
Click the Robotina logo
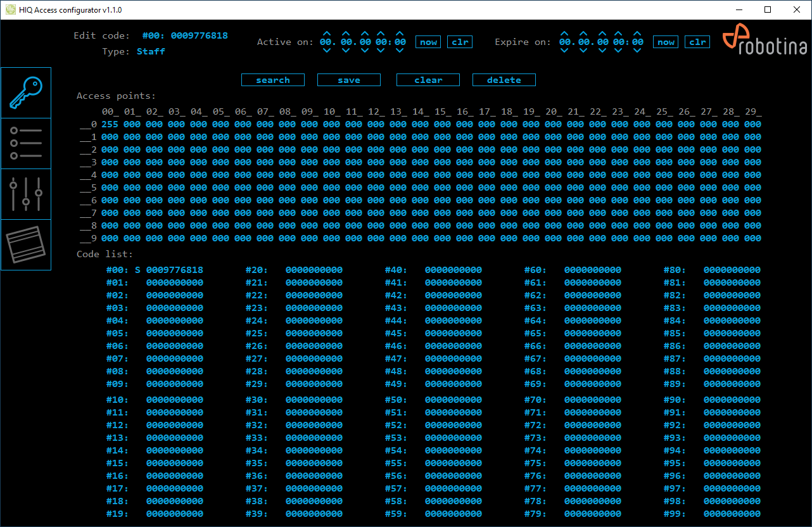764,42
